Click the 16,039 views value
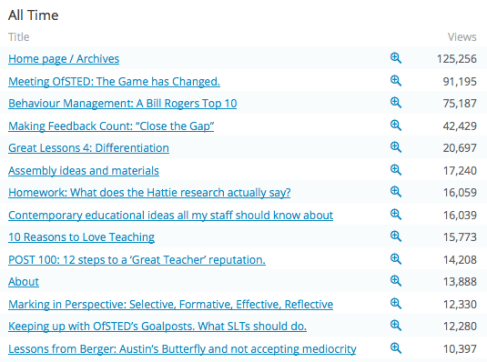The image size is (487, 362). coord(460,215)
